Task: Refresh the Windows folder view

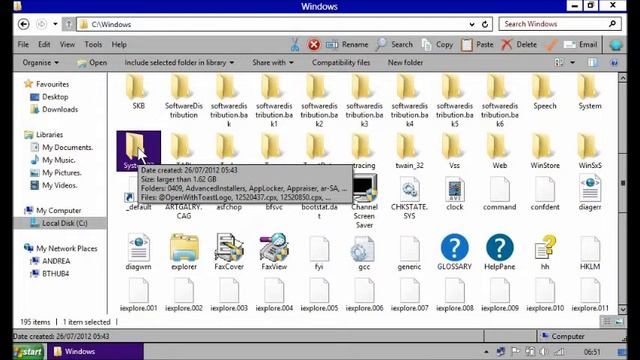Action: 485,24
